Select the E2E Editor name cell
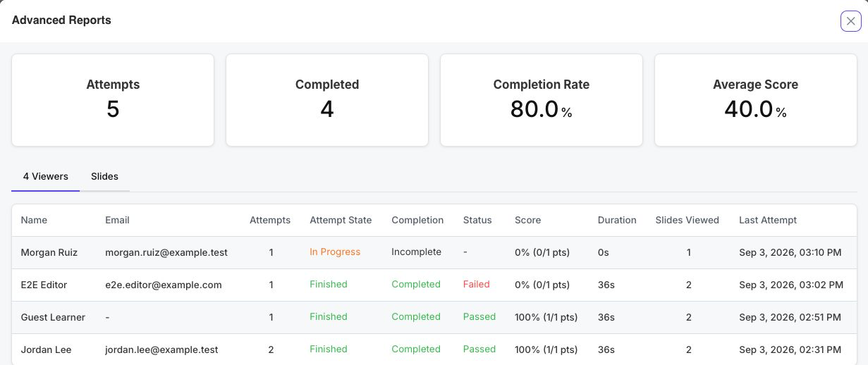This screenshot has height=365, width=868. click(45, 285)
